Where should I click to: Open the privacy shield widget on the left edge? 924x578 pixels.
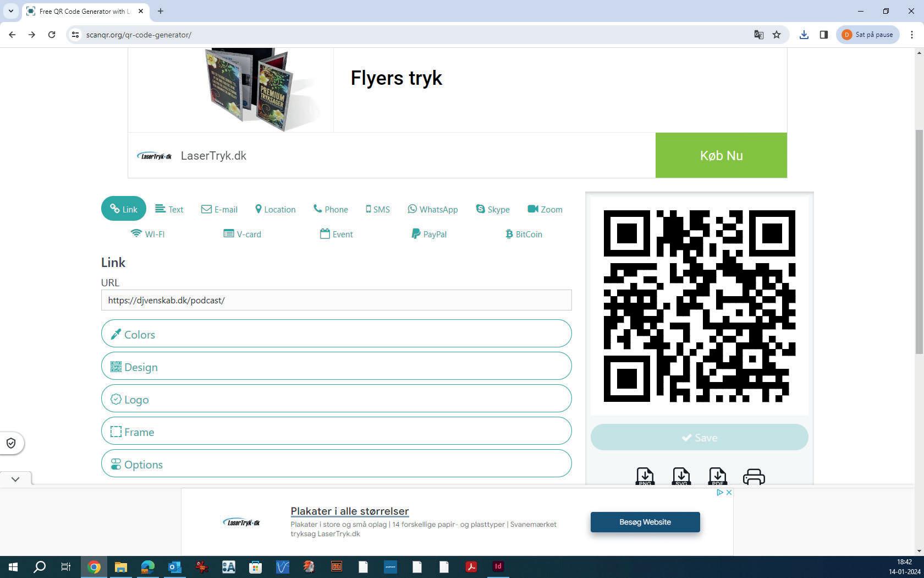[x=11, y=443]
